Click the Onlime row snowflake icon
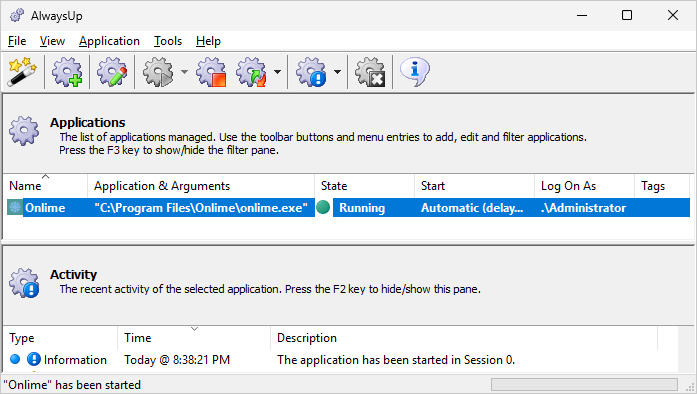The height and width of the screenshot is (394, 697). (x=15, y=208)
